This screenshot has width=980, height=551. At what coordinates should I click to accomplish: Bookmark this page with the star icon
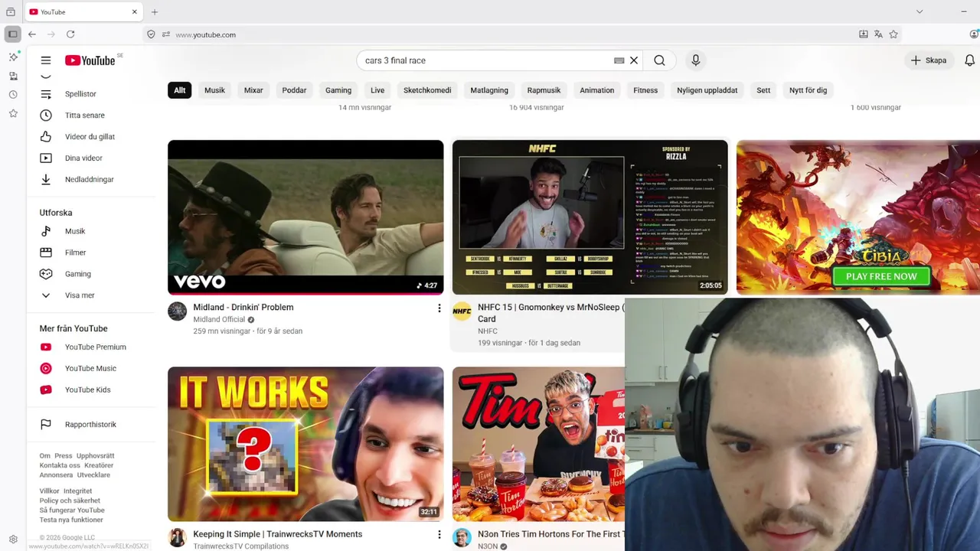893,34
